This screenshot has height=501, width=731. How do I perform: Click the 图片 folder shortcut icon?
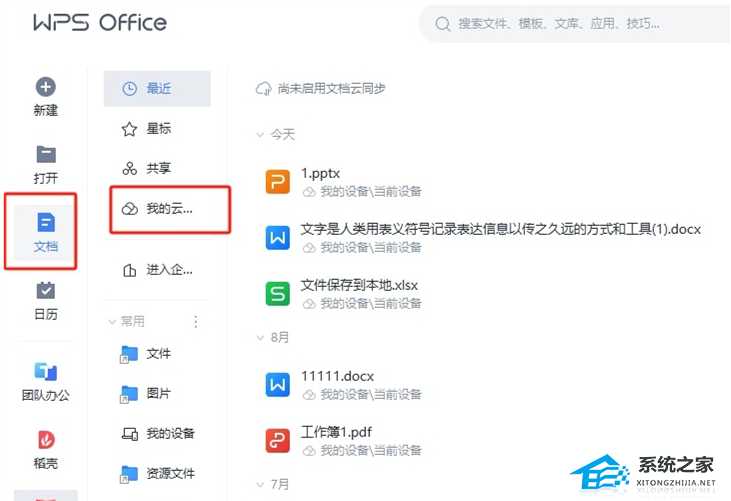tap(129, 394)
